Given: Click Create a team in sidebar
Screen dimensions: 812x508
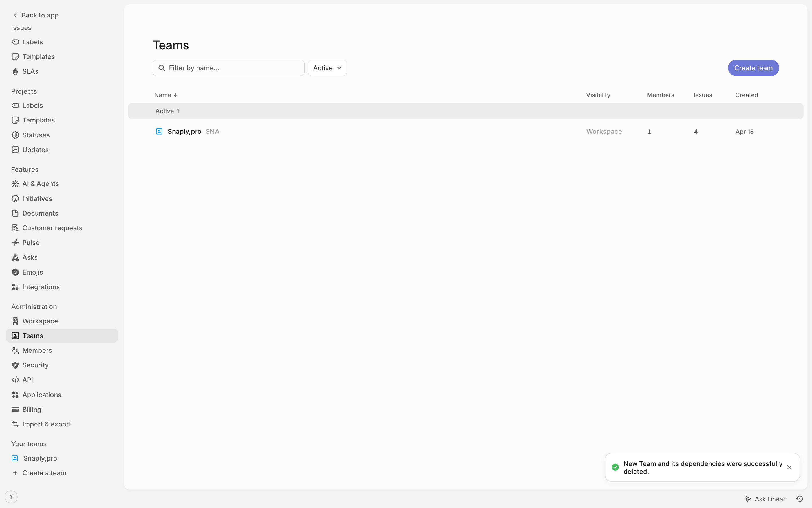Looking at the screenshot, I should [x=62, y=473].
